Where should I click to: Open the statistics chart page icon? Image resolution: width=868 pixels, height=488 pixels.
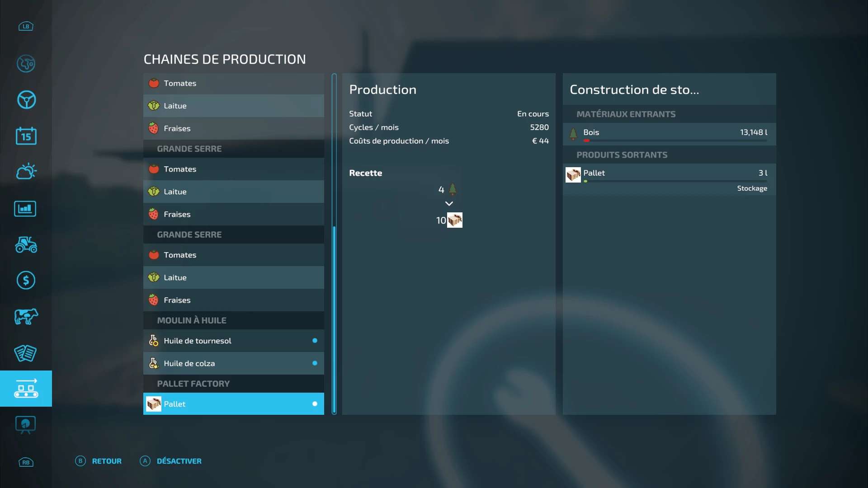[25, 209]
